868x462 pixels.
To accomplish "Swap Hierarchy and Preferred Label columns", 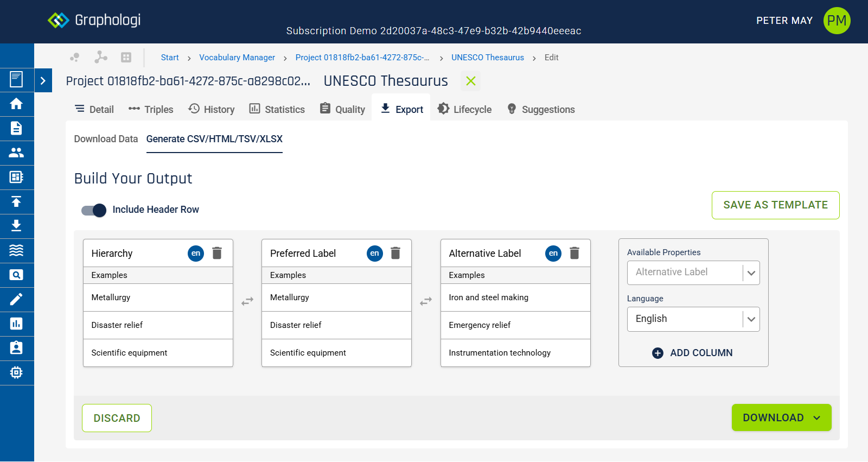I will coord(247,301).
